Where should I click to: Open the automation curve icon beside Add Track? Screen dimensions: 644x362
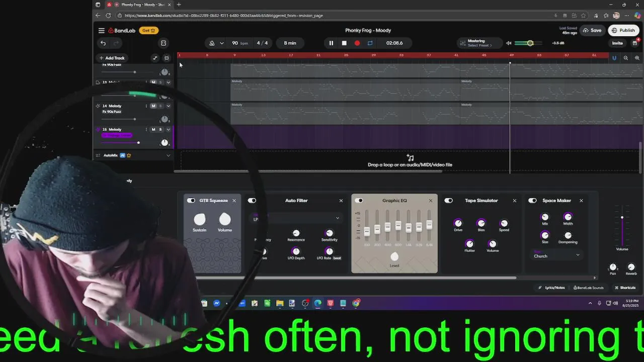pos(155,58)
